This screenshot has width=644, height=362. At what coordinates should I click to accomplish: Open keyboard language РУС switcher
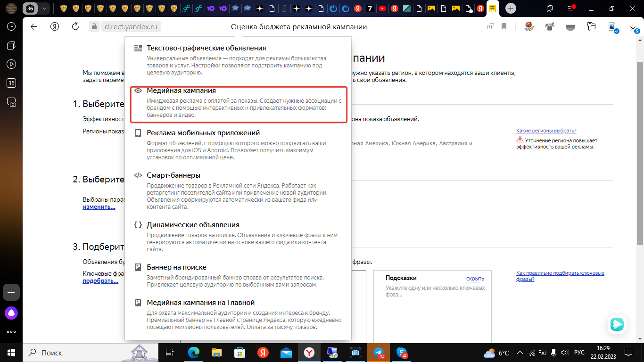579,353
